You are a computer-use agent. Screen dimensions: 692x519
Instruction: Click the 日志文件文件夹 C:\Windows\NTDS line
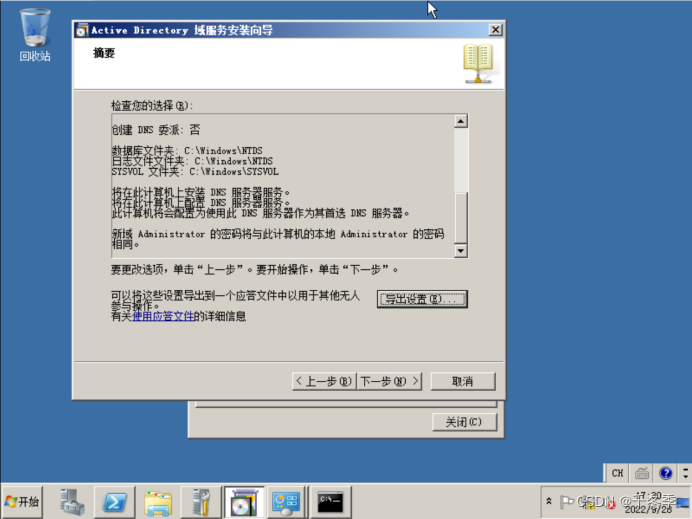point(192,161)
